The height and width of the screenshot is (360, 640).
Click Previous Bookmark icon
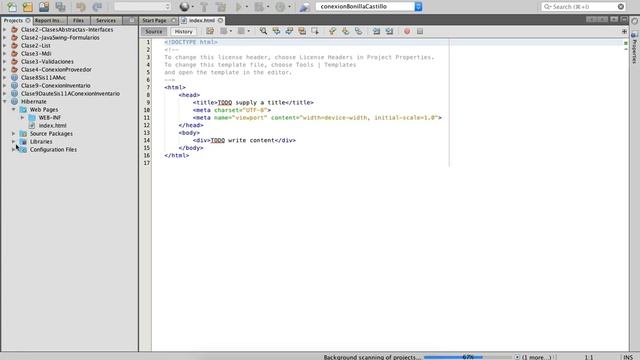333,31
